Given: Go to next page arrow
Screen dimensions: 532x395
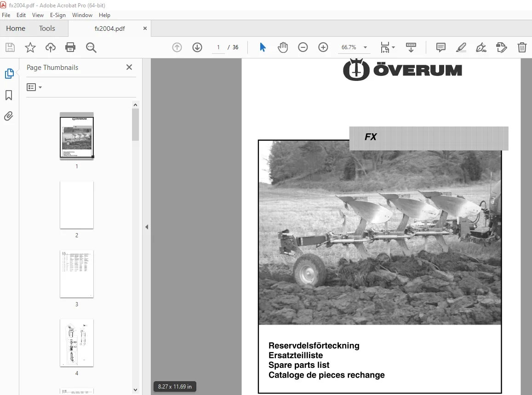Looking at the screenshot, I should [197, 47].
